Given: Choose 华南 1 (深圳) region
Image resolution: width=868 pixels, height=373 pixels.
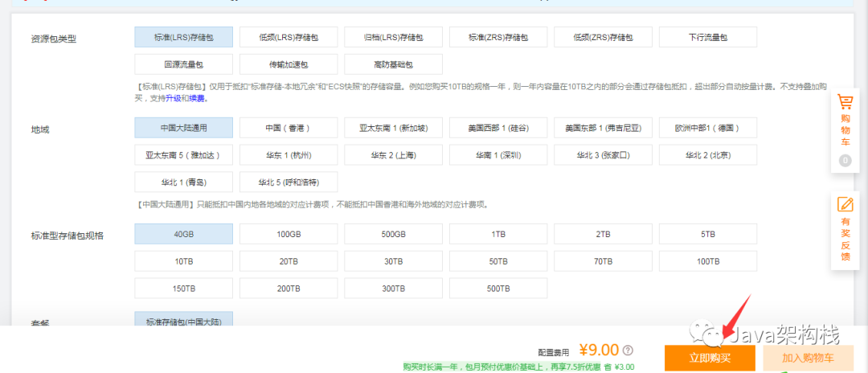Looking at the screenshot, I should click(x=498, y=155).
